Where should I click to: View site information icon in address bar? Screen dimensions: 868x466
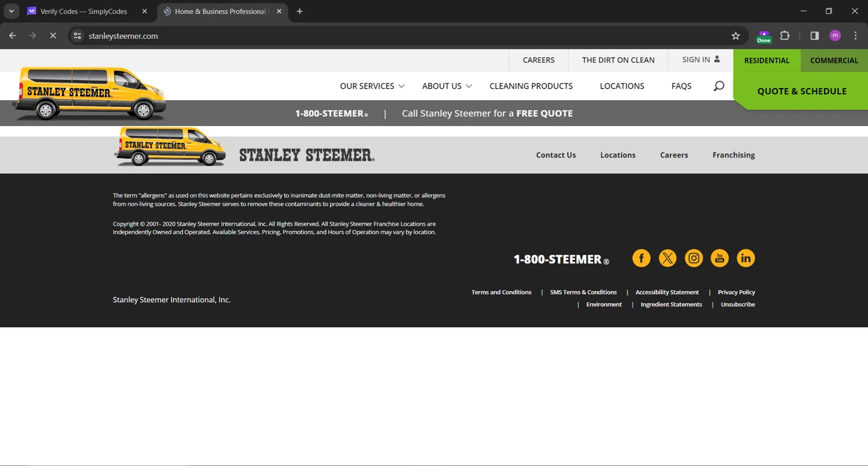77,36
